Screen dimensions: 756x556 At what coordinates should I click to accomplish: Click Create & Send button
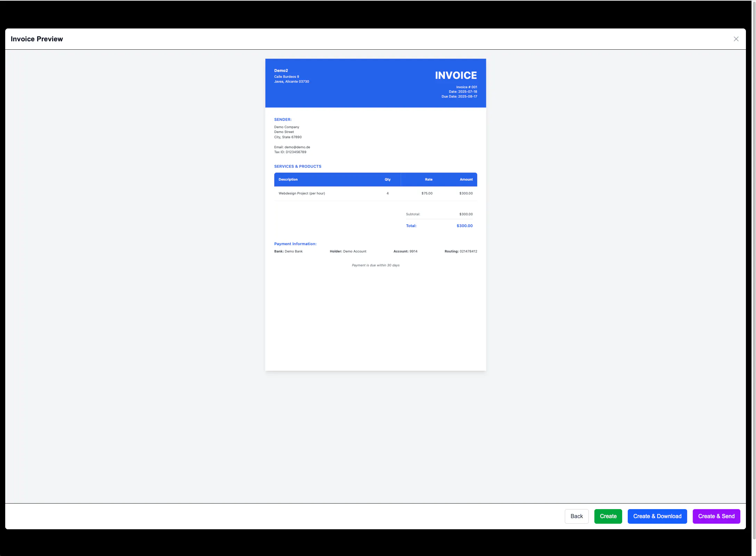[x=716, y=516]
